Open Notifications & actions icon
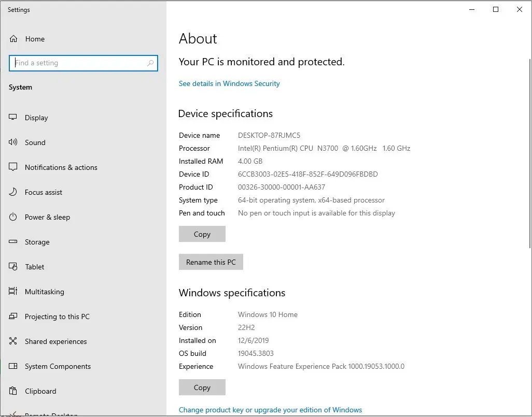This screenshot has width=532, height=417. click(13, 167)
